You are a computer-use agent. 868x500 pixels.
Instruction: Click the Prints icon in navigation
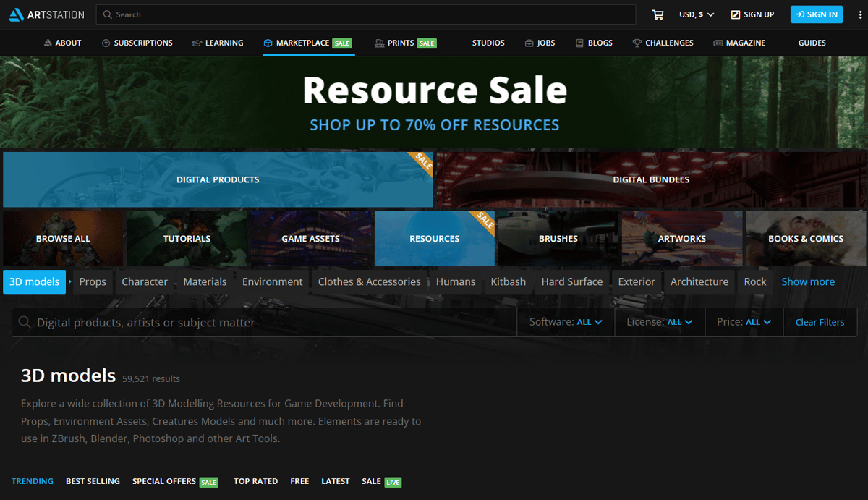[380, 43]
